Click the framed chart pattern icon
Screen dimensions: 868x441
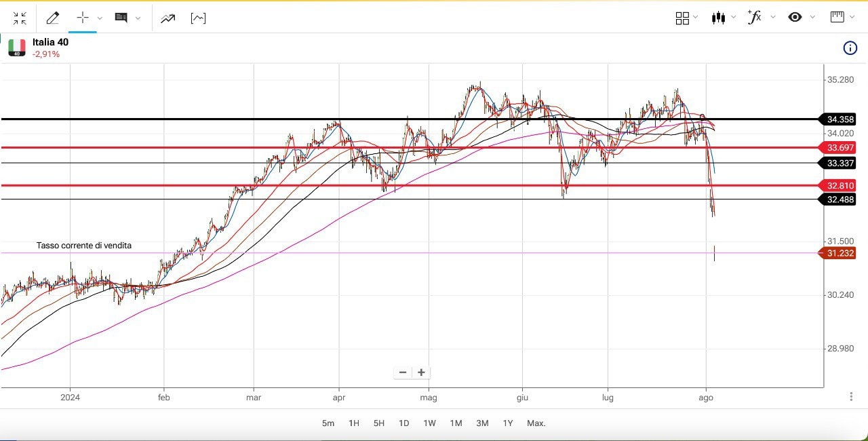point(198,18)
